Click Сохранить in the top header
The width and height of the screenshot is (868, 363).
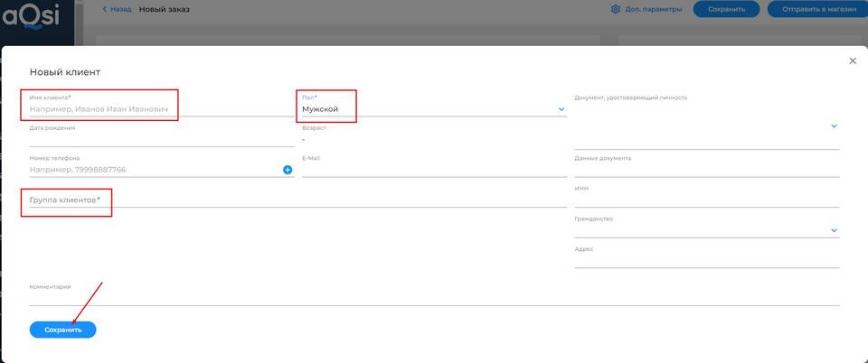point(726,9)
